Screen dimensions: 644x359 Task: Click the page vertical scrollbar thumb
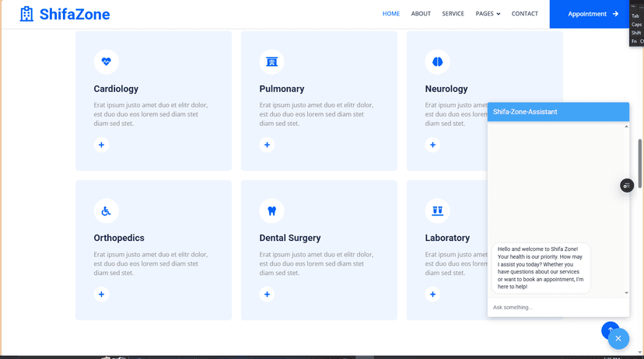coord(639,164)
